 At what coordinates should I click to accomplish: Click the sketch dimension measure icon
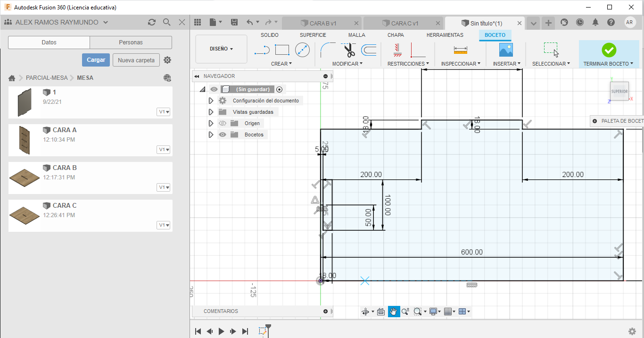coord(460,50)
